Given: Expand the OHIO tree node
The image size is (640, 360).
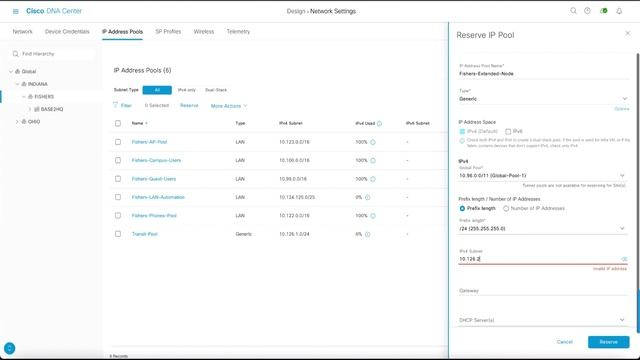Looking at the screenshot, I should [x=17, y=122].
